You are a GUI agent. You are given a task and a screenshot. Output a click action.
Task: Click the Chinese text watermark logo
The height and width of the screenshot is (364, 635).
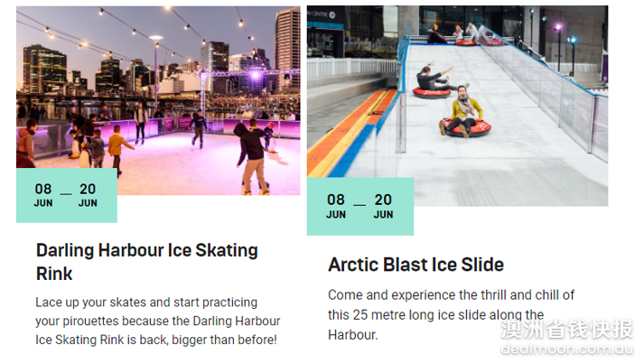click(567, 329)
